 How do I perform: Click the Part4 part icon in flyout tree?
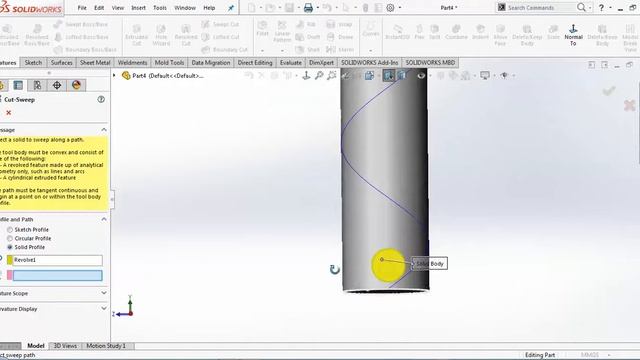click(126, 76)
